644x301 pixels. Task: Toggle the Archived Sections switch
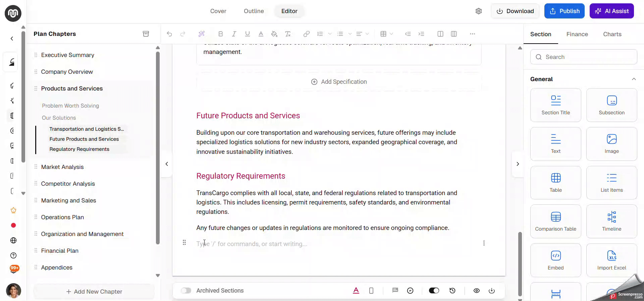[x=186, y=291]
